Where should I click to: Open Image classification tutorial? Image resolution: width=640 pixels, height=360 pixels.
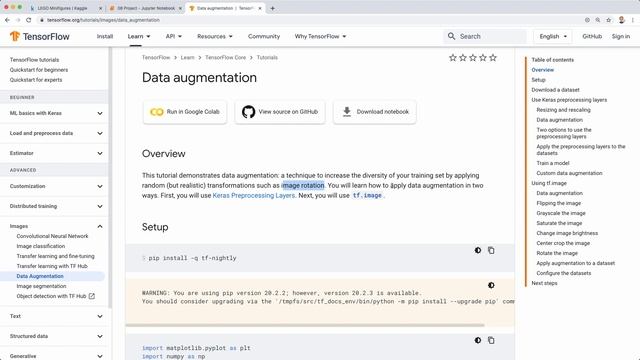coord(41,246)
